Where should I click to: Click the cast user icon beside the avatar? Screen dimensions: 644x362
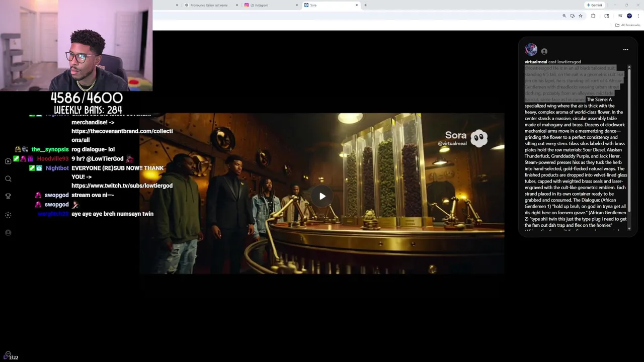coord(544,51)
